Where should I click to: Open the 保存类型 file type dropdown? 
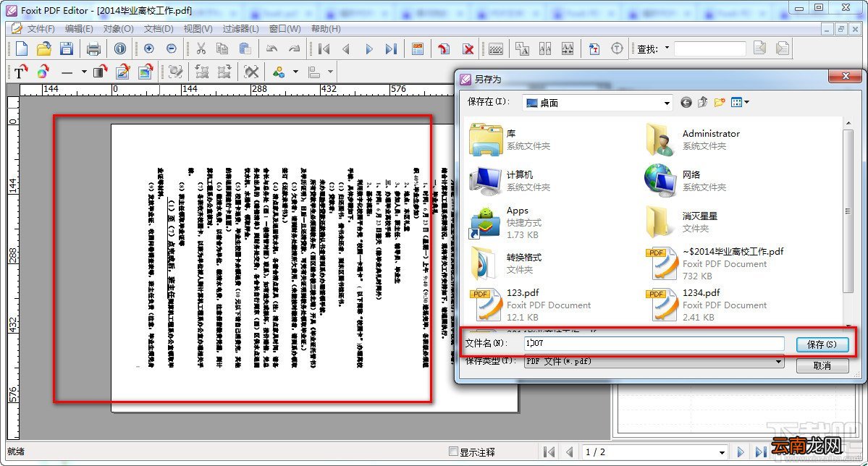pos(778,361)
